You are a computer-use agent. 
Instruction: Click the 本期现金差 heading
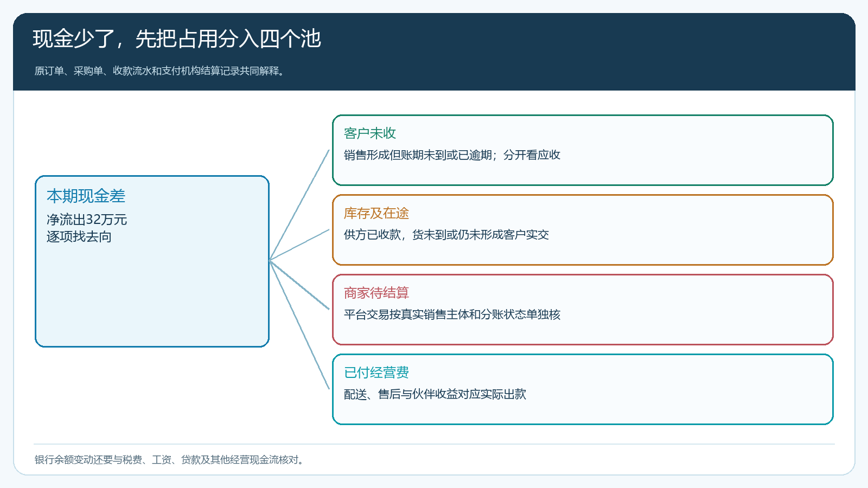coord(86,196)
